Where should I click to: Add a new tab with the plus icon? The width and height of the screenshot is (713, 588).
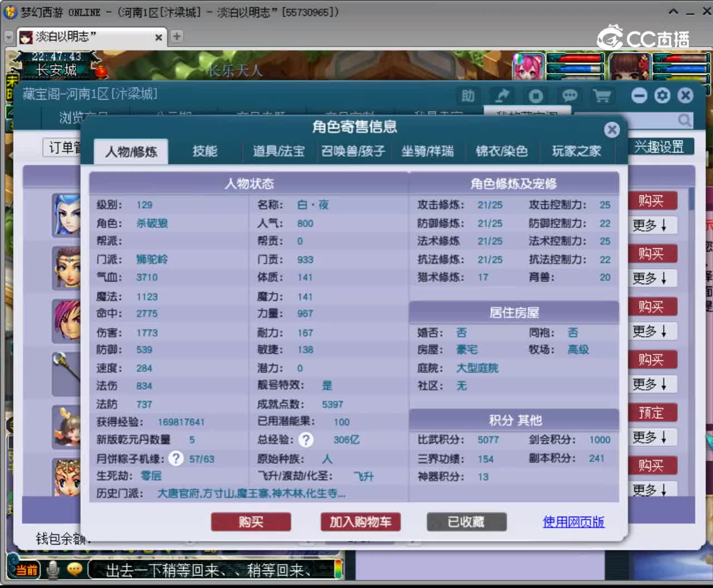pyautogui.click(x=177, y=37)
